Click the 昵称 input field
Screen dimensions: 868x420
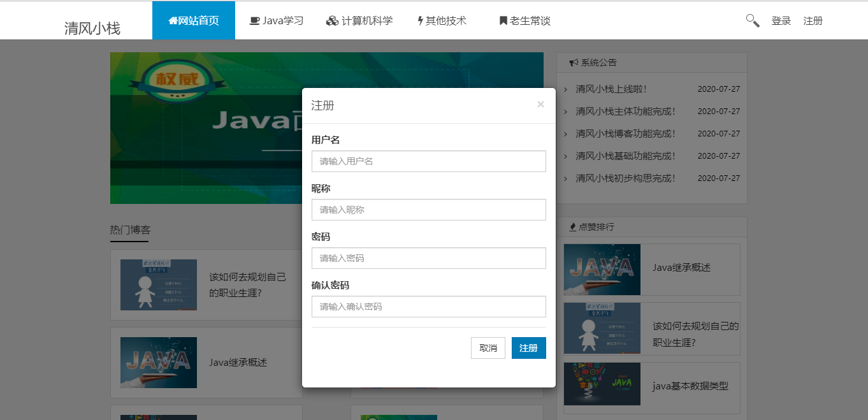[429, 210]
